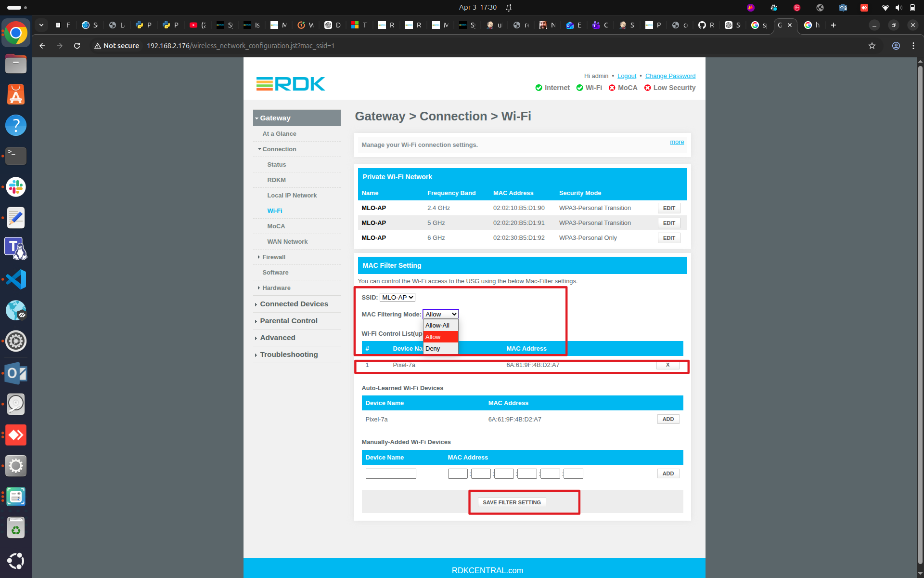
Task: Open Chrome profile icon in toolbar
Action: pos(896,46)
